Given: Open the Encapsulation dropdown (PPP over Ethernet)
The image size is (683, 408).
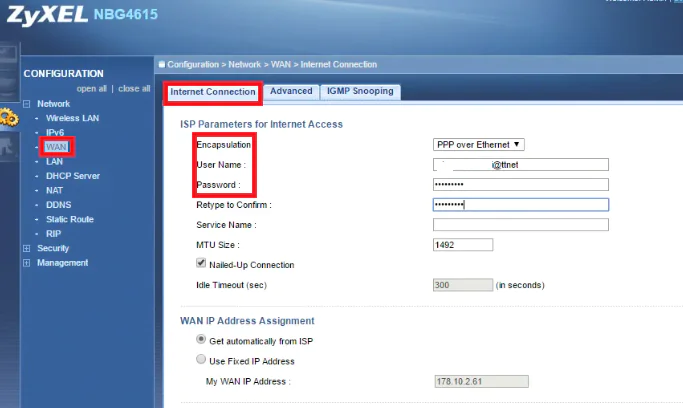Looking at the screenshot, I should coord(478,145).
